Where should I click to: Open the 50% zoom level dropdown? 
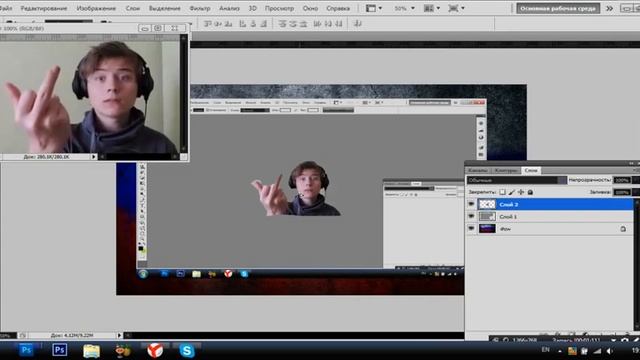pos(413,8)
